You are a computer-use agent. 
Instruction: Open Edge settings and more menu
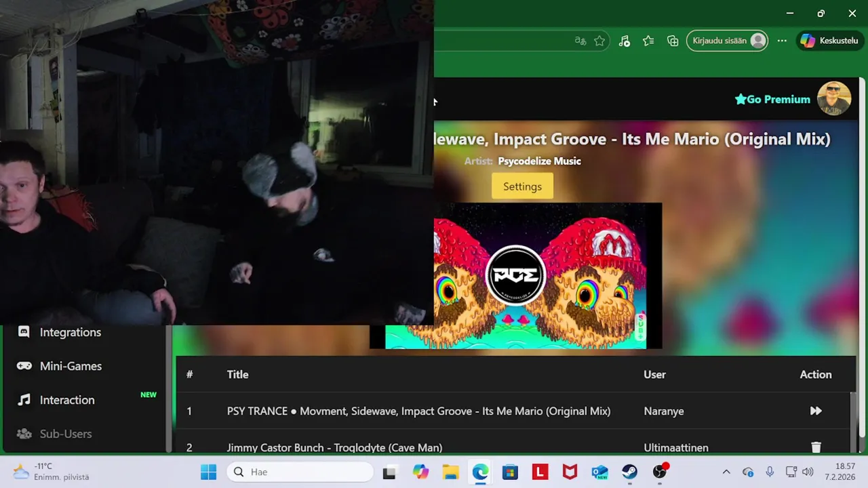click(x=782, y=41)
